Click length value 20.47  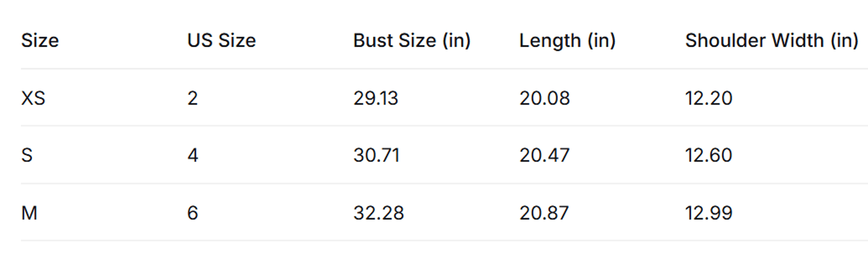545,155
